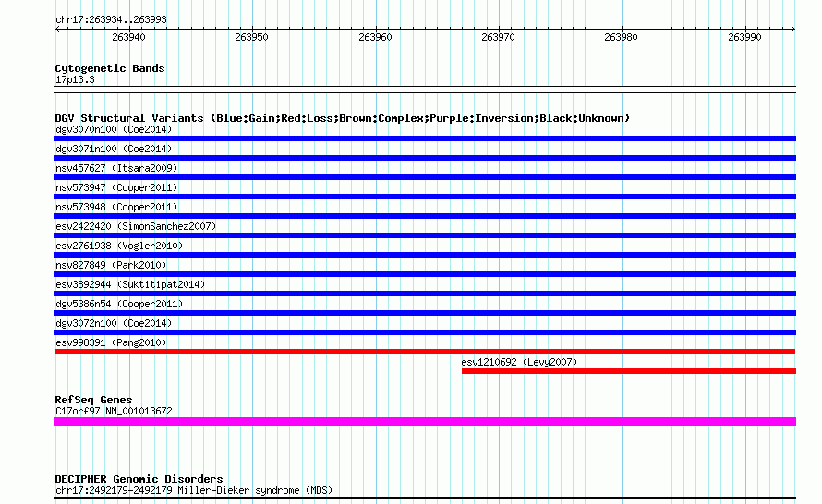822x504 pixels.
Task: Click the Cytogenetic Bands track title
Action: point(110,68)
